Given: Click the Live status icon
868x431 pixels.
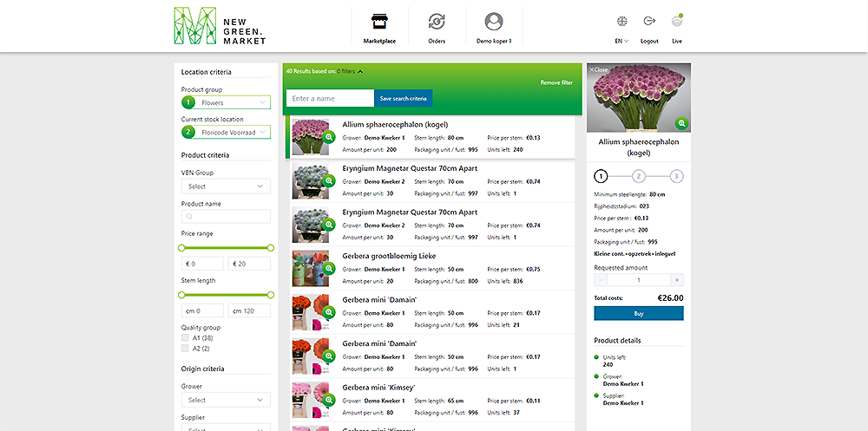Looking at the screenshot, I should pyautogui.click(x=677, y=21).
